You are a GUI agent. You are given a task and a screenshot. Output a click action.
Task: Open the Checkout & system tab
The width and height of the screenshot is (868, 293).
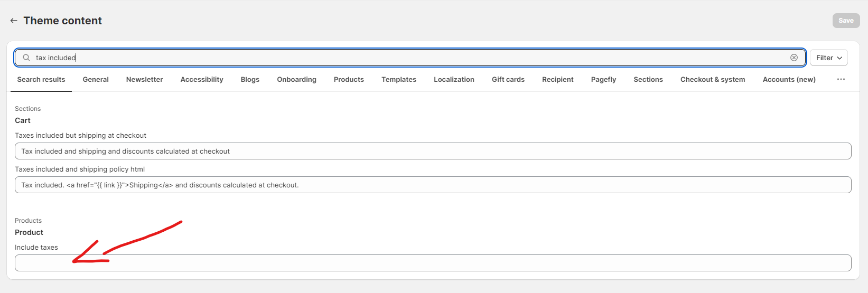[x=712, y=79]
